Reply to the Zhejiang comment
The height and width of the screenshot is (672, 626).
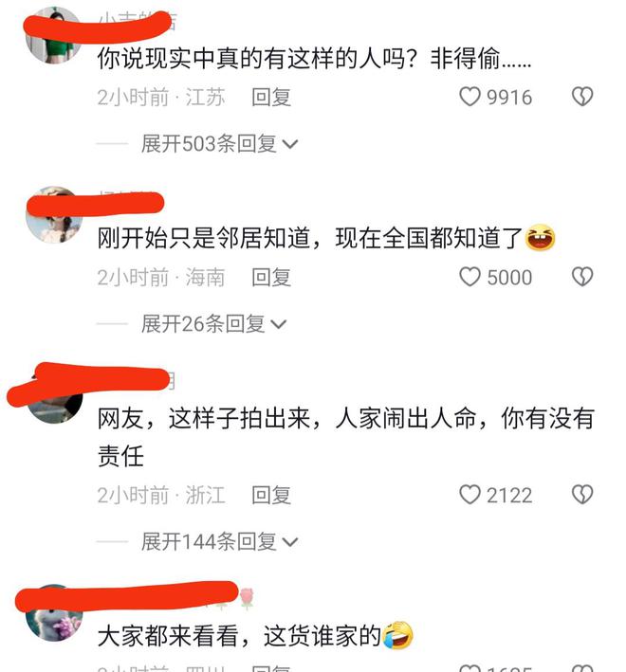coord(271,495)
